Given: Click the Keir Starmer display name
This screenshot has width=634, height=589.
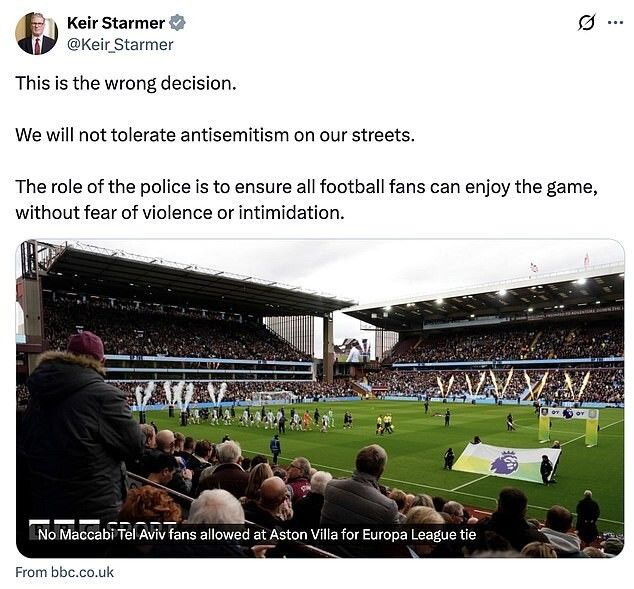Looking at the screenshot, I should pyautogui.click(x=116, y=23).
